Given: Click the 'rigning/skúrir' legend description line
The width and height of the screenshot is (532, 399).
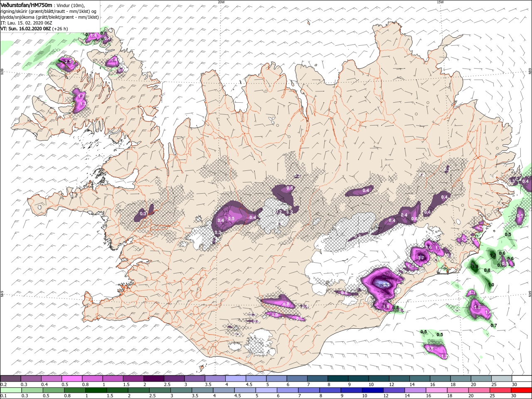Looking at the screenshot, I should click(48, 11).
